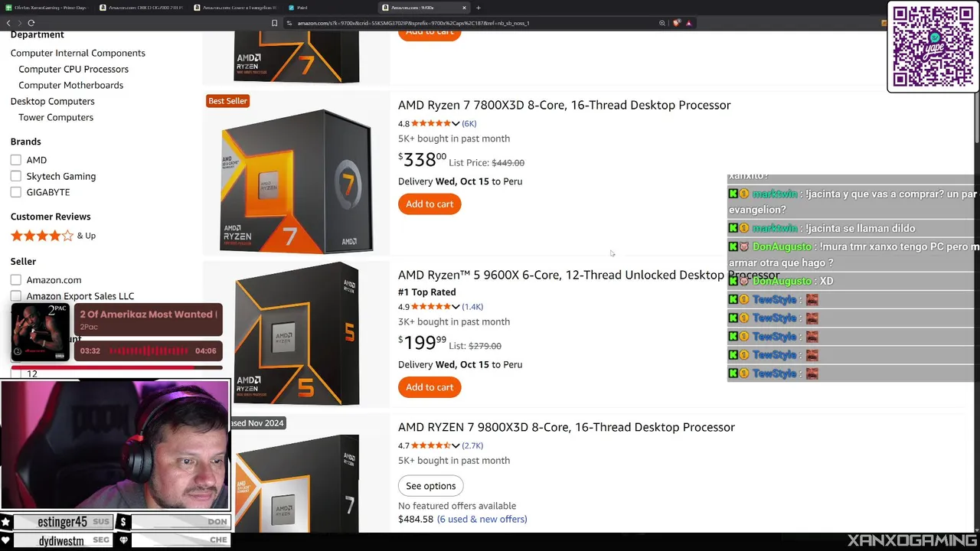Go back with the browser back arrow
The height and width of the screenshot is (551, 980).
[8, 23]
